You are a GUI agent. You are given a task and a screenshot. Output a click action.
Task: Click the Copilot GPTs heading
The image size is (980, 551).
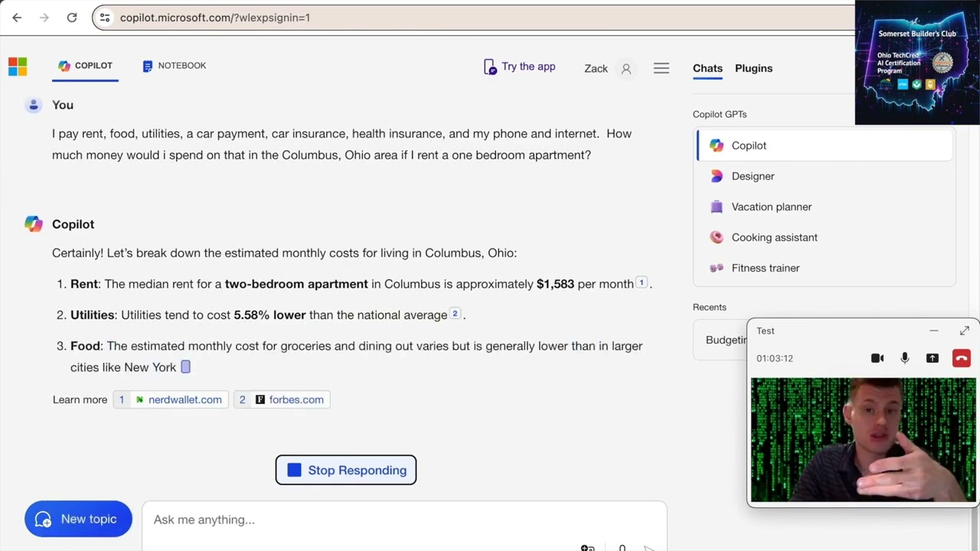(720, 114)
